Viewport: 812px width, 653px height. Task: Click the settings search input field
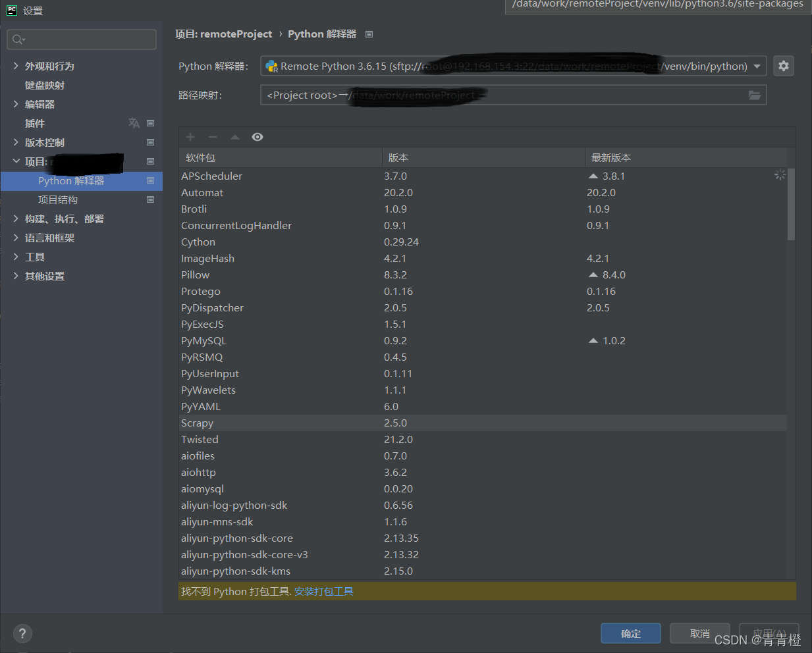(82, 39)
